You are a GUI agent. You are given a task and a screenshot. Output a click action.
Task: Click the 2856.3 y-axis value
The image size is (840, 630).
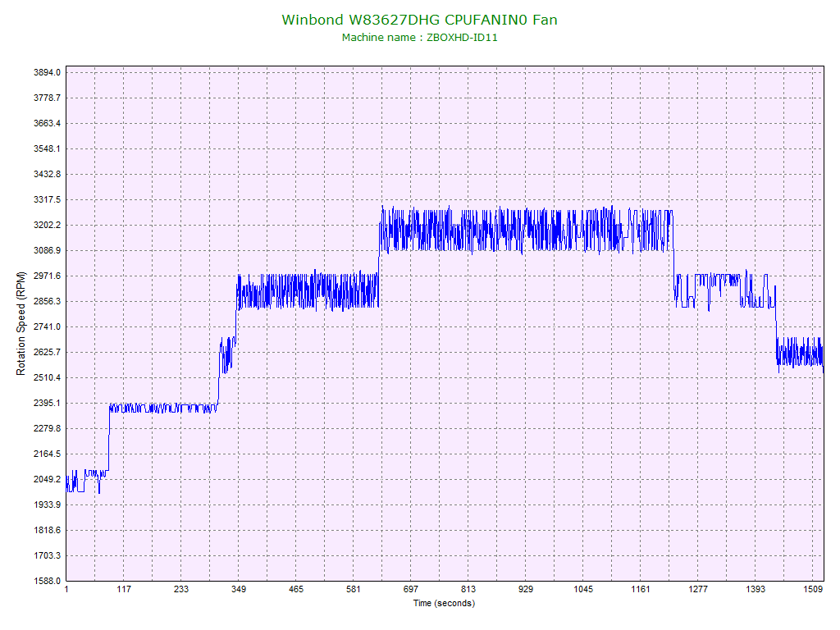pyautogui.click(x=47, y=301)
